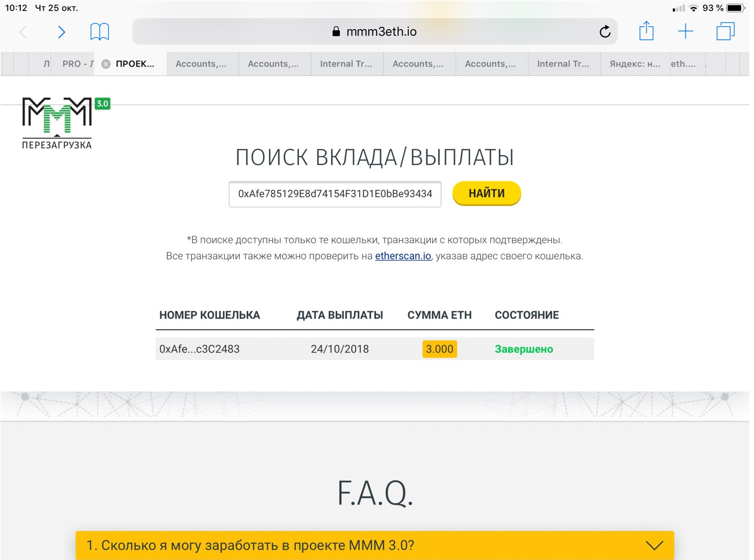
Task: Switch to the PRO - Л tab
Action: [74, 64]
